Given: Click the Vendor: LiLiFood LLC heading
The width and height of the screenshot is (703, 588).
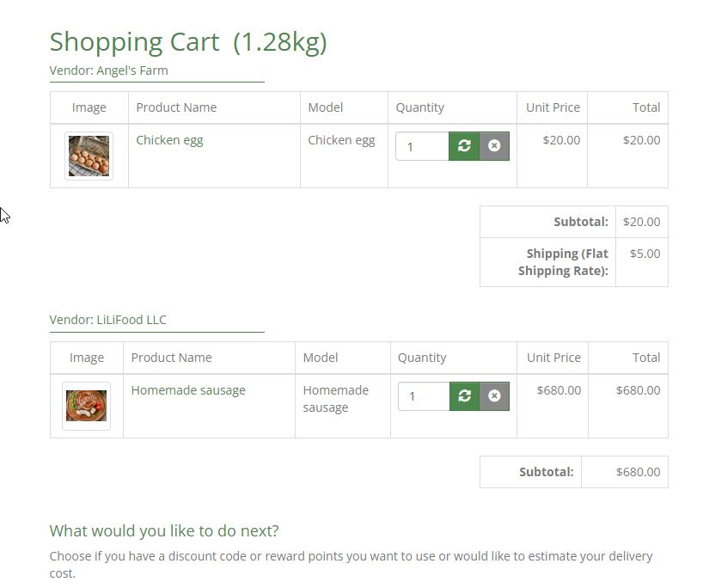Looking at the screenshot, I should click(x=107, y=320).
